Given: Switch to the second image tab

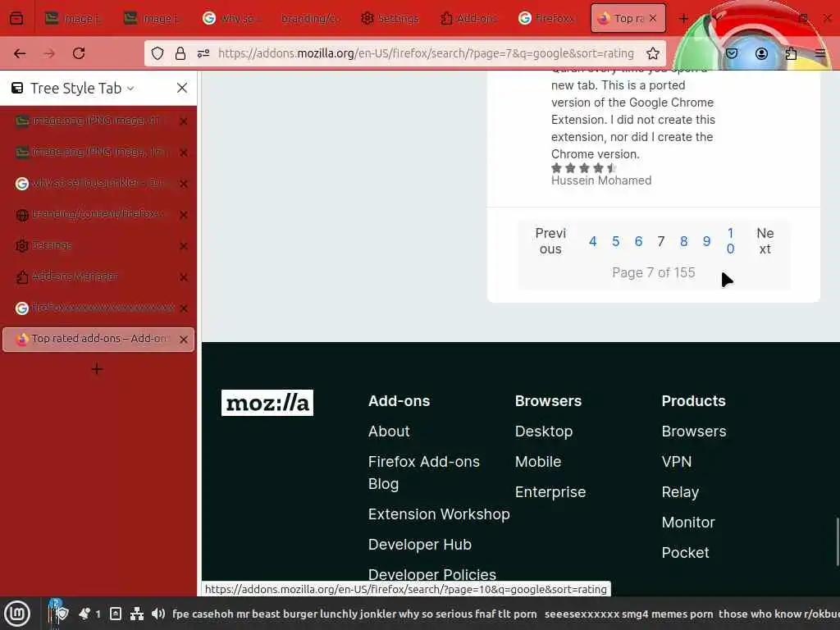Looking at the screenshot, I should click(x=153, y=18).
